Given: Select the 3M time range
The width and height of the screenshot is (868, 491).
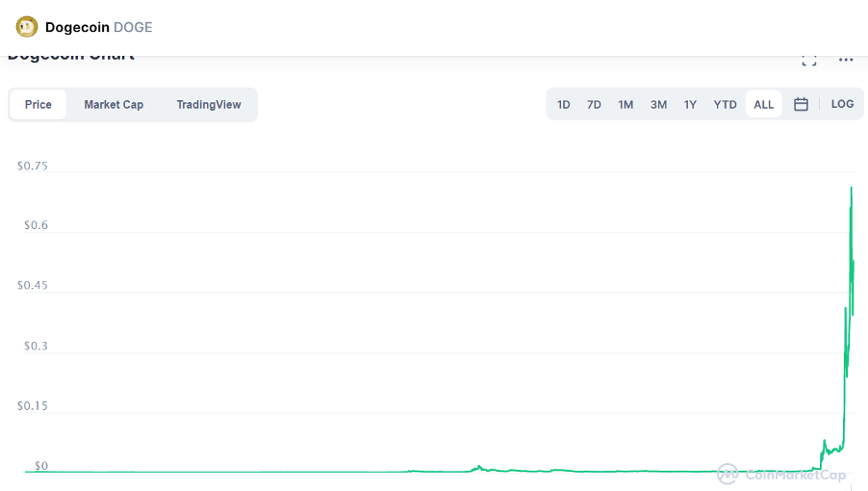Looking at the screenshot, I should coord(658,105).
